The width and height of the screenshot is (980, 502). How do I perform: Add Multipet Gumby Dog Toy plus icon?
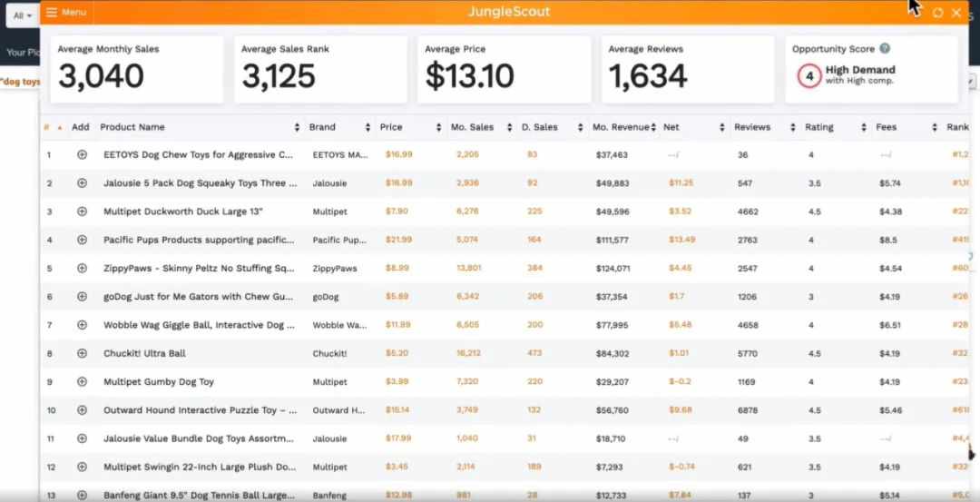[82, 381]
